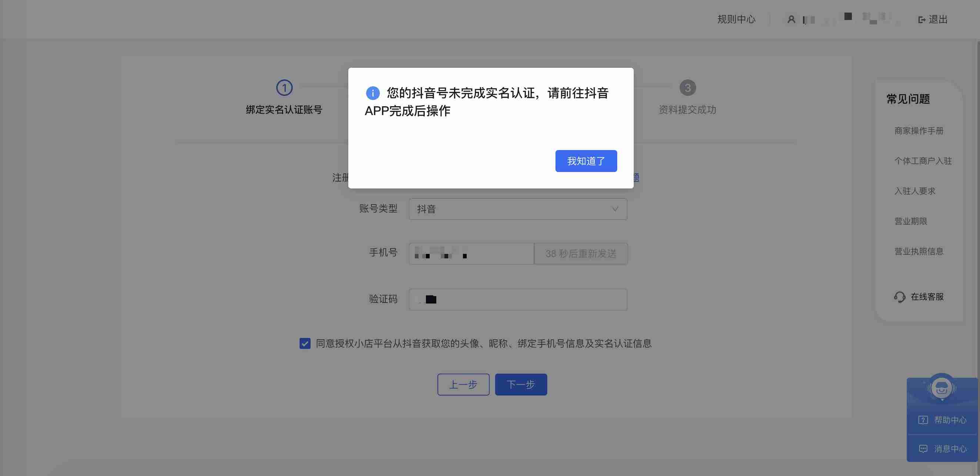Open the 账号类型 dropdown showing 抖音
The image size is (980, 476).
click(x=518, y=209)
